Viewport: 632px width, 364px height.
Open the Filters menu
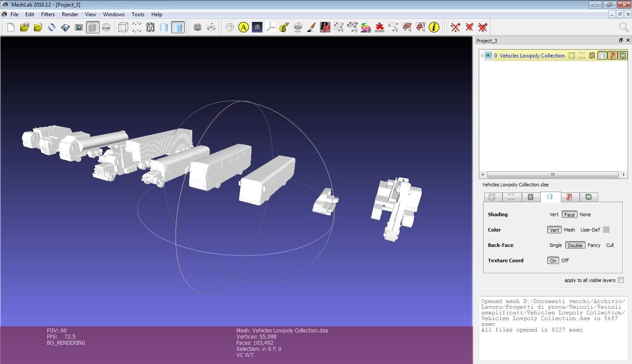48,14
